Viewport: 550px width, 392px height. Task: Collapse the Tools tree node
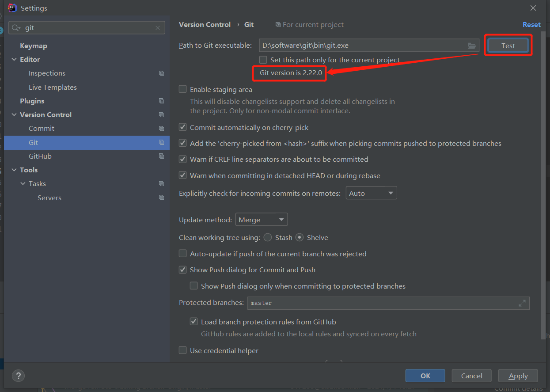(x=14, y=170)
